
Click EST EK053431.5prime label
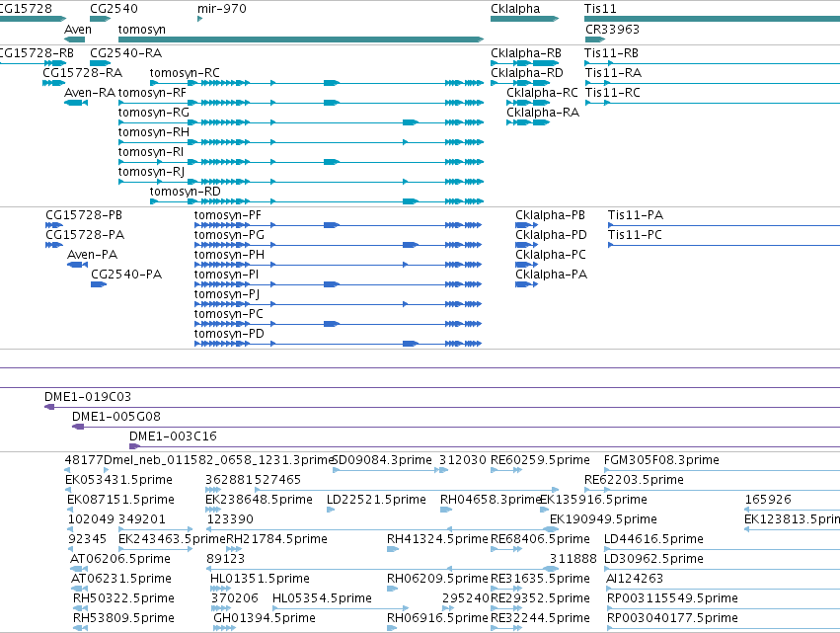(x=118, y=480)
